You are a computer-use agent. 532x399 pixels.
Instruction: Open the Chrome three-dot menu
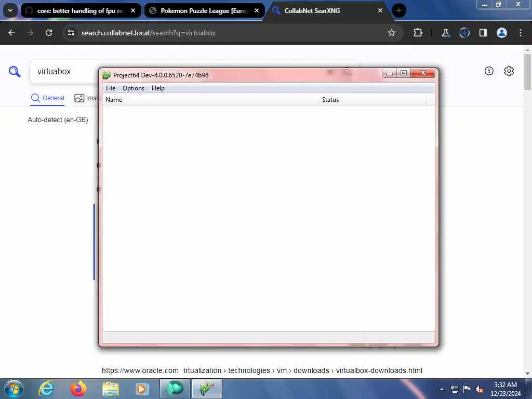[x=521, y=33]
